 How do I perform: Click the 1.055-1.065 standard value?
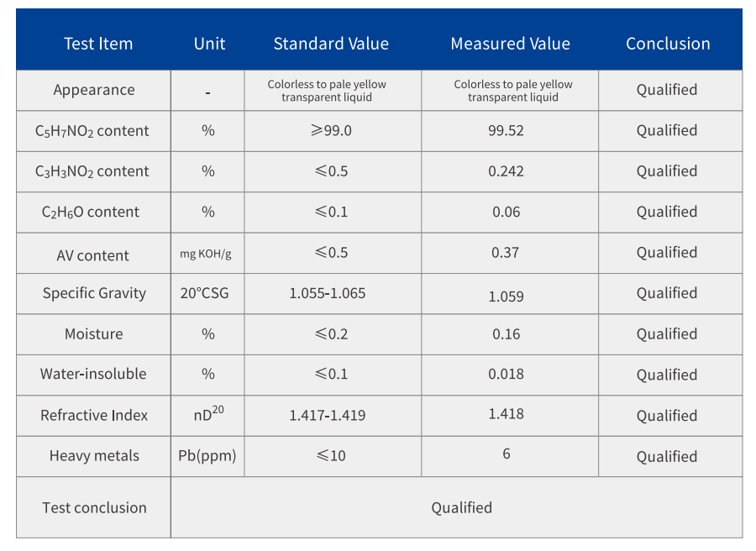point(328,293)
